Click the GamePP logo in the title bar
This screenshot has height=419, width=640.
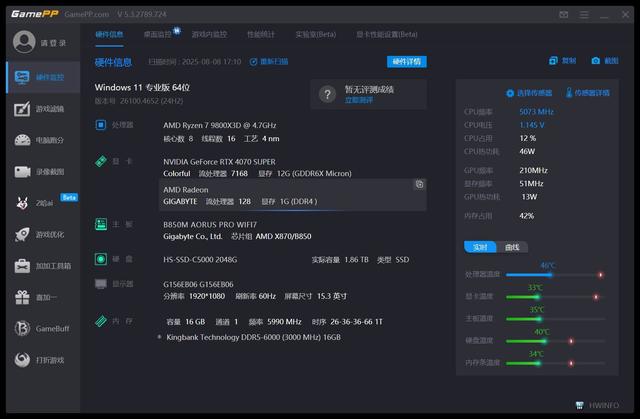click(35, 14)
